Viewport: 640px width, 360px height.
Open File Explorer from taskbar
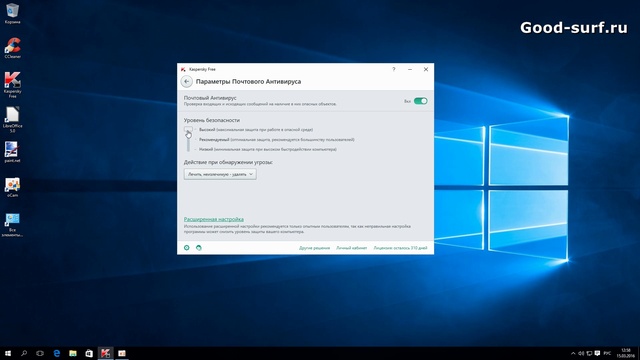[73, 353]
